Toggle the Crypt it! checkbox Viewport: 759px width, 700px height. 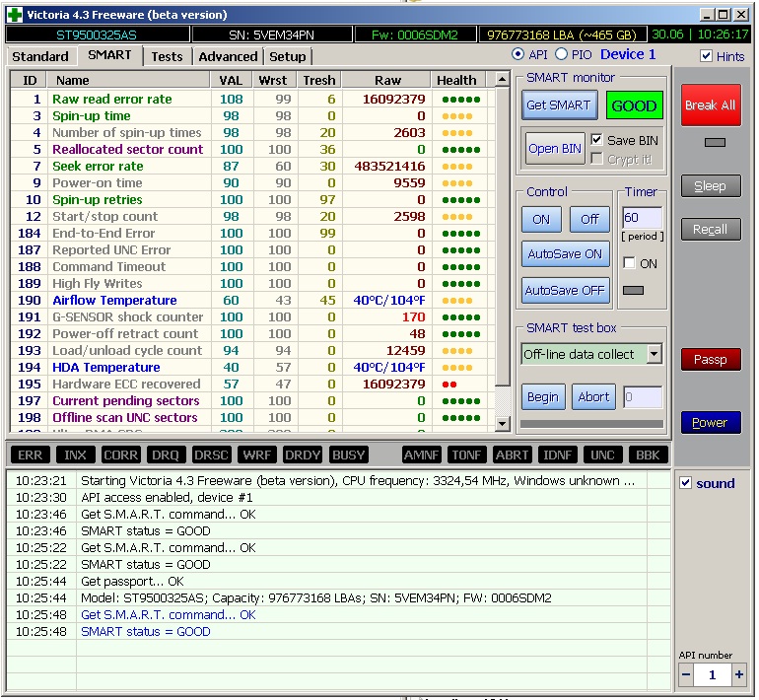596,159
